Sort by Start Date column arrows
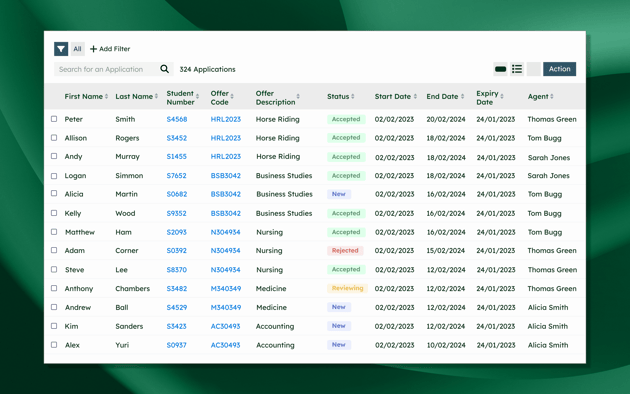630x394 pixels. [415, 96]
